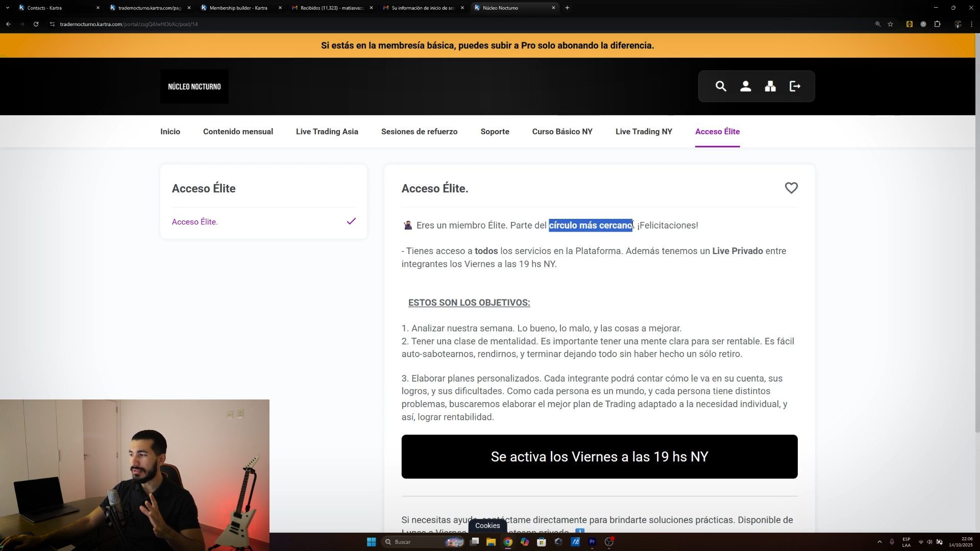View site information icon in address bar
The width and height of the screenshot is (980, 551).
[x=52, y=24]
